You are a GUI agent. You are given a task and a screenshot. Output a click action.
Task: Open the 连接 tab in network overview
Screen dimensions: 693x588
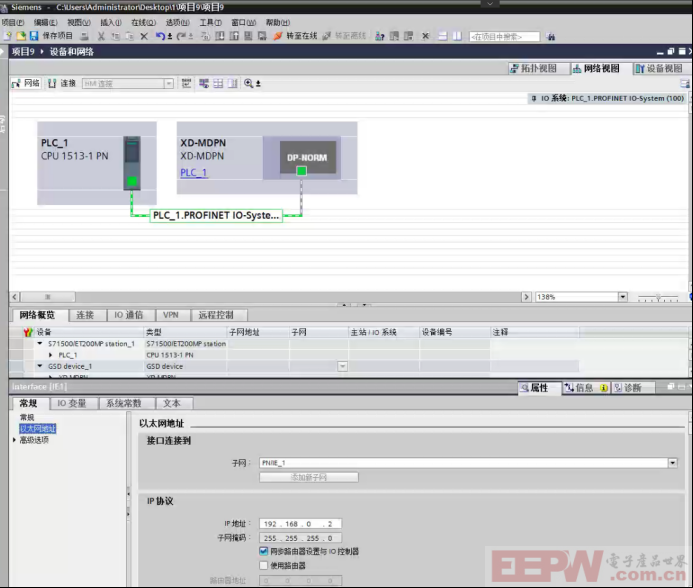click(x=85, y=315)
